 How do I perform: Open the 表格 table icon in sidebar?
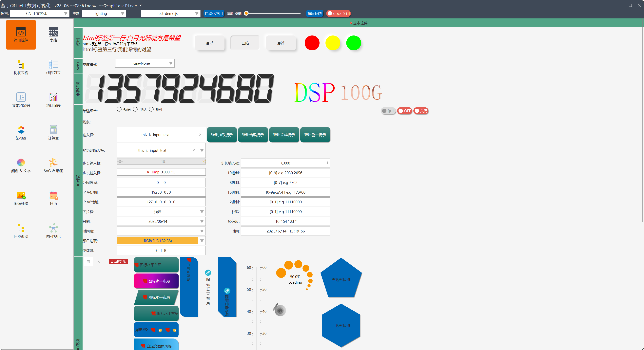(x=53, y=32)
